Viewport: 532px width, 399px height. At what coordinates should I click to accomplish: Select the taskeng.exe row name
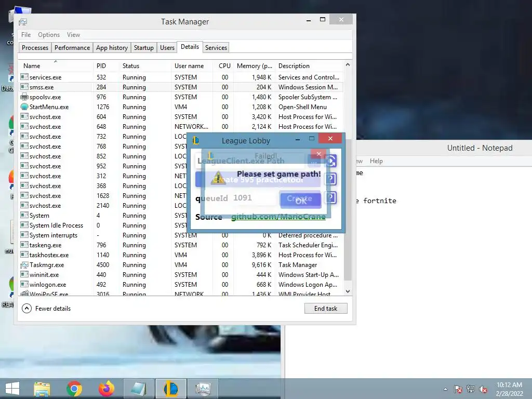click(46, 245)
